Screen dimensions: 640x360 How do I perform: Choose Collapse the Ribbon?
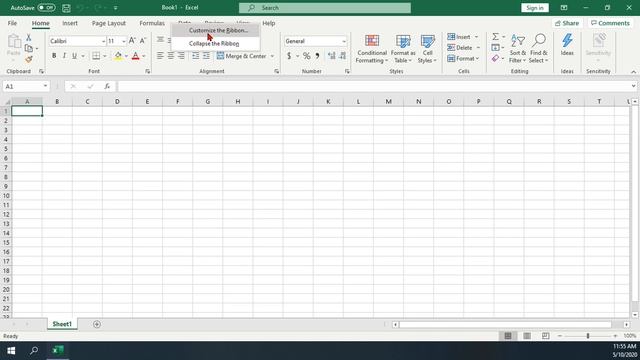click(x=216, y=43)
